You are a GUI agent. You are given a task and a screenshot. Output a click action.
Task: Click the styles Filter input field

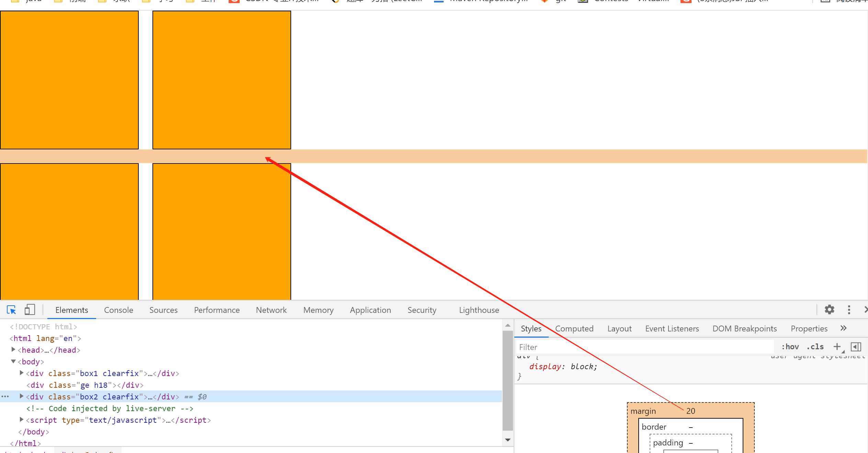pyautogui.click(x=645, y=347)
